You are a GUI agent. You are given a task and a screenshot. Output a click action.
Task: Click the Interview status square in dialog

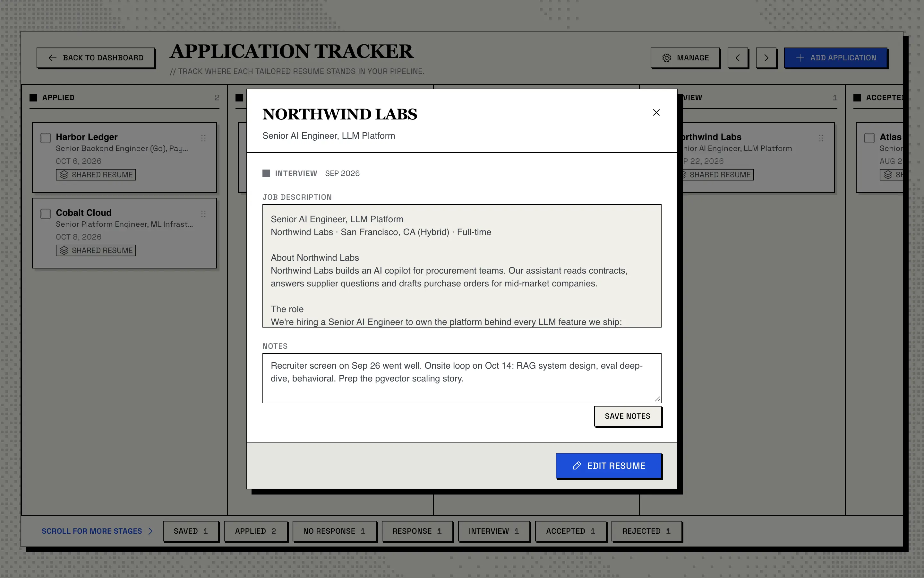(x=266, y=173)
